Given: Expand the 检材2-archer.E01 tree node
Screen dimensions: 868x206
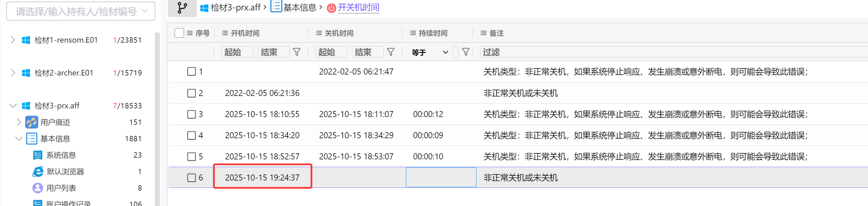Looking at the screenshot, I should pyautogui.click(x=13, y=73).
